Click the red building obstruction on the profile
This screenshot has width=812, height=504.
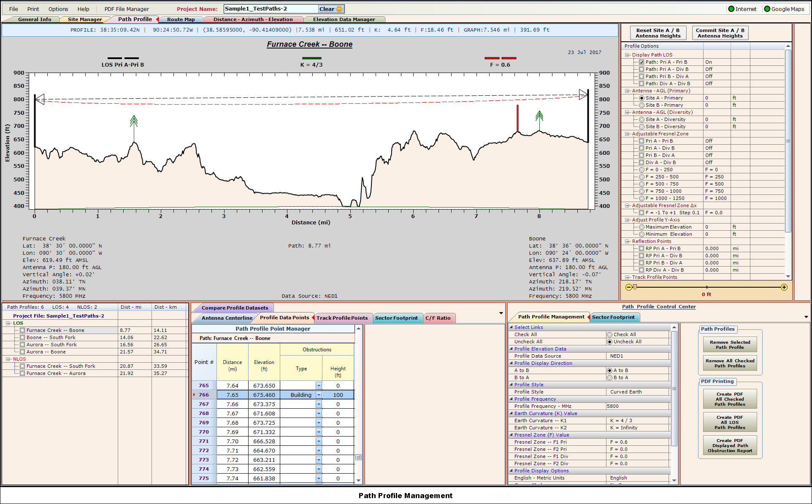pyautogui.click(x=518, y=119)
